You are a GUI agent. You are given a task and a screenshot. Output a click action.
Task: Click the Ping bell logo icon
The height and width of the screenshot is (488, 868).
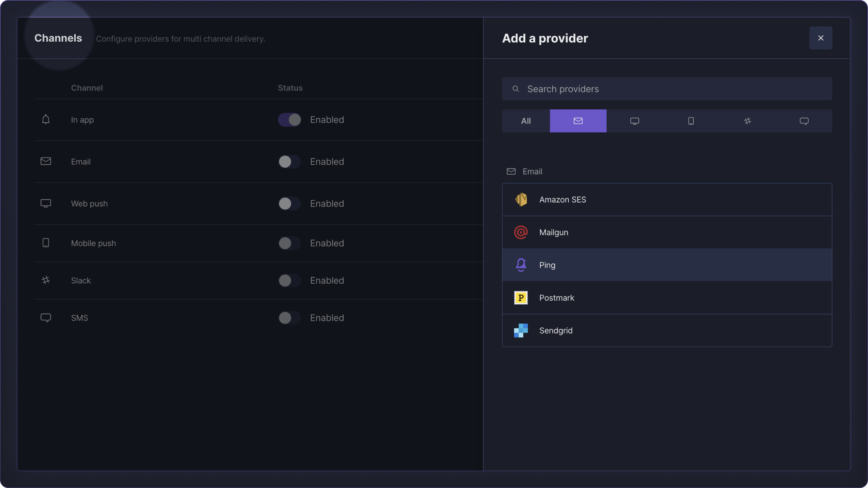[521, 265]
